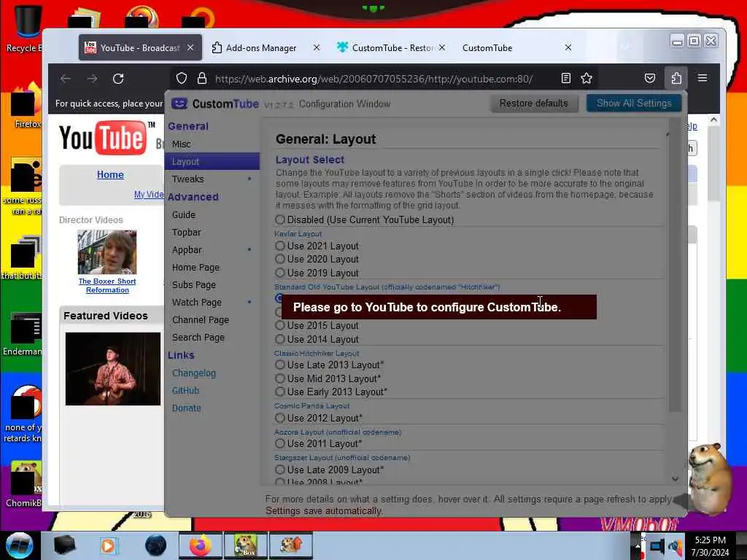Click the Recycle Bin desktop icon
This screenshot has width=747, height=560.
coord(28,21)
